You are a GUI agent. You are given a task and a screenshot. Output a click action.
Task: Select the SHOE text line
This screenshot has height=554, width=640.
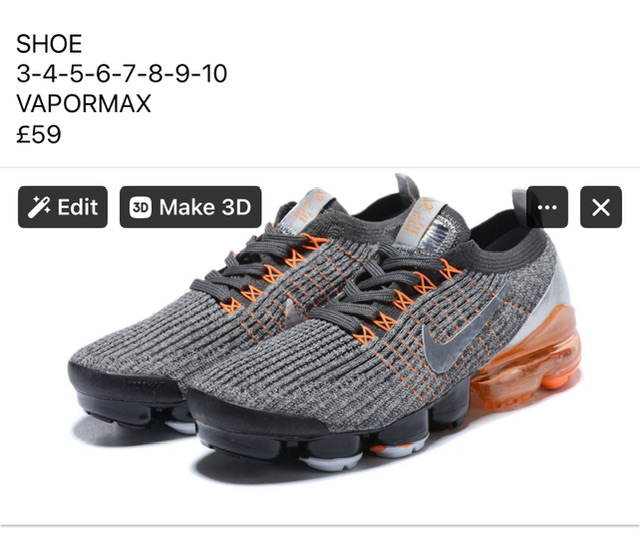click(49, 44)
